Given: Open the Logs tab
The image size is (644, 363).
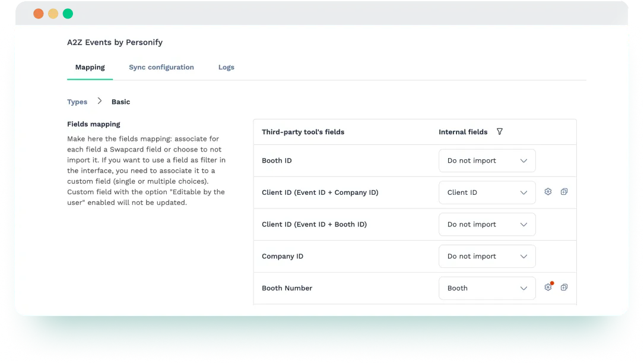Looking at the screenshot, I should pyautogui.click(x=226, y=67).
